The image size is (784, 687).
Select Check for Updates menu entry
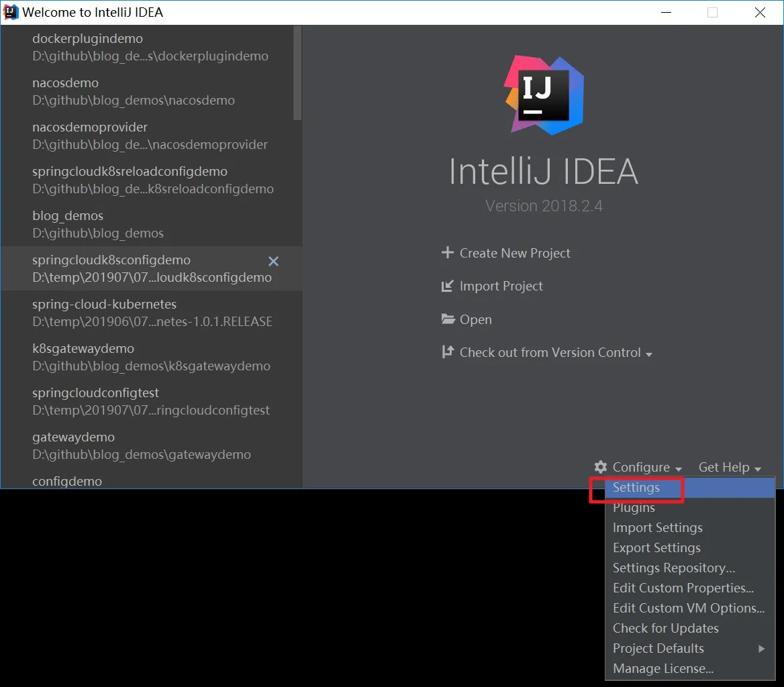[x=690, y=628]
